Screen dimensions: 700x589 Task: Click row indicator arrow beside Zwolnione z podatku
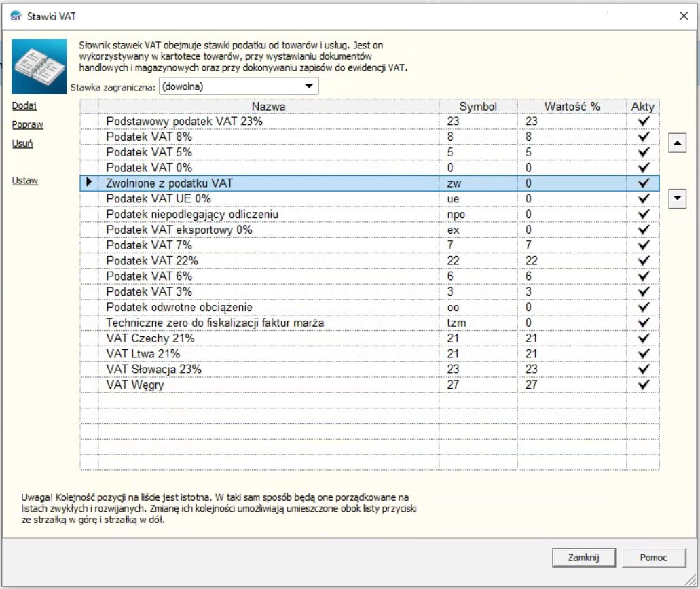click(89, 183)
